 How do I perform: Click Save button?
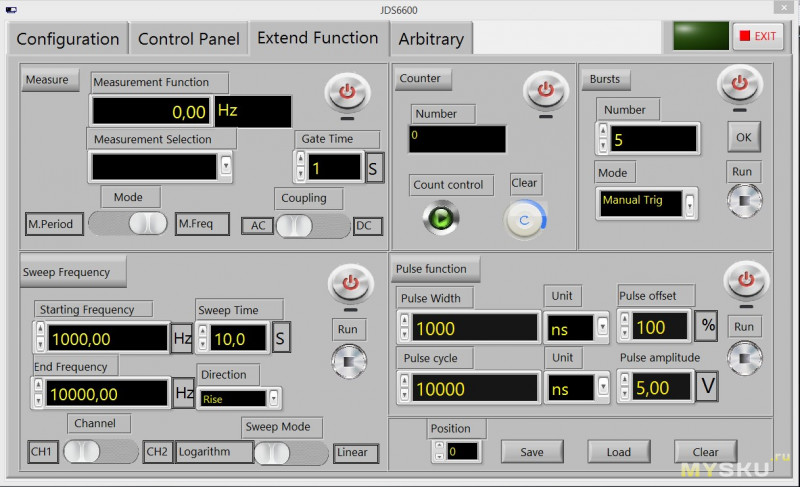[532, 452]
